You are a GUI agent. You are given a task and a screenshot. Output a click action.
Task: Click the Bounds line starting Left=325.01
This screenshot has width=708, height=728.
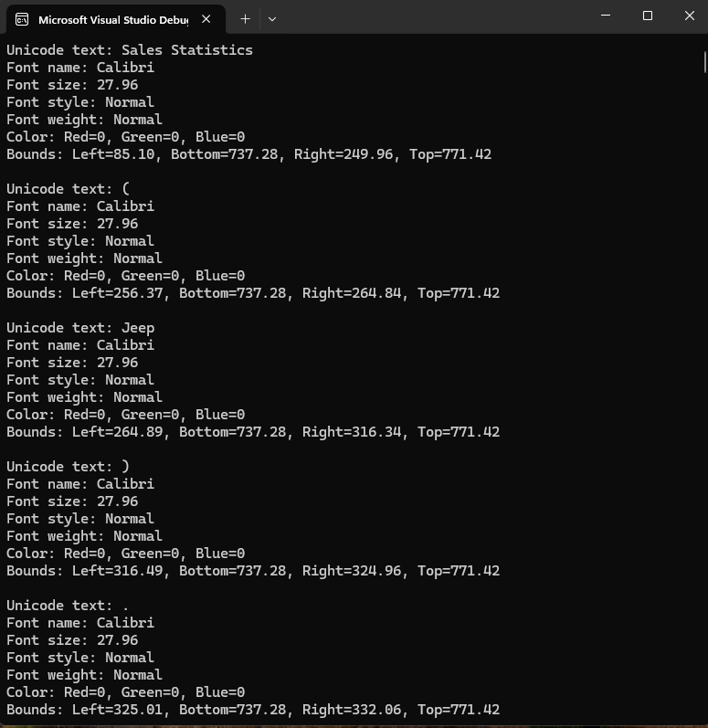[253, 710]
